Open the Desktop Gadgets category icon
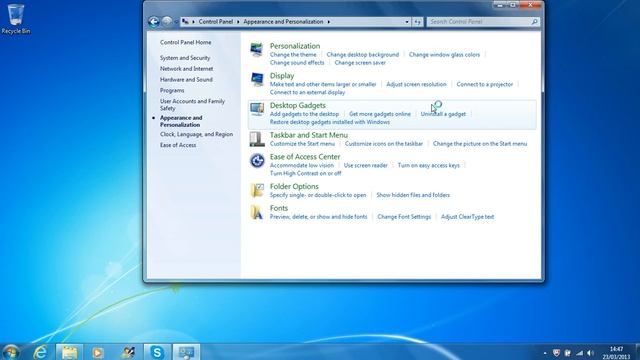 [257, 109]
